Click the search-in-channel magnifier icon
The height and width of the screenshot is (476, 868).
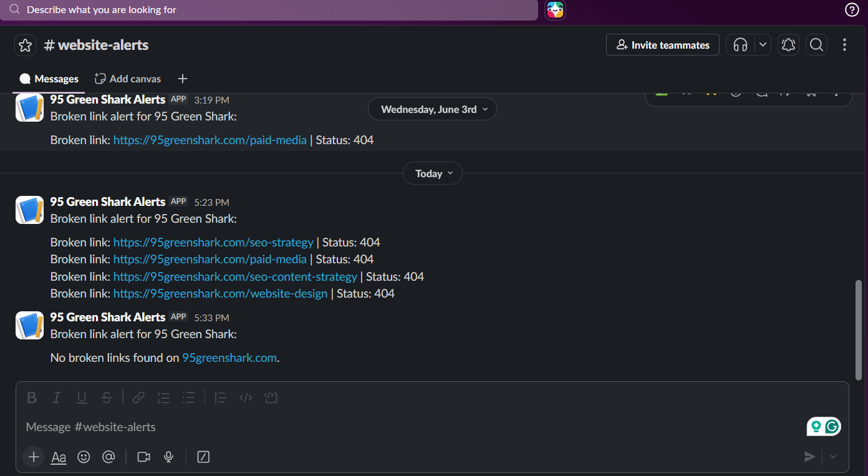pyautogui.click(x=816, y=45)
